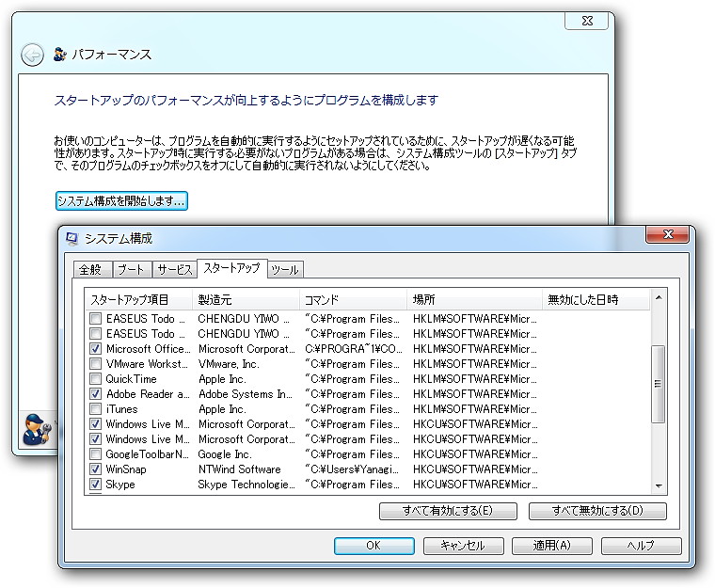Sort by 無効にした日時 column header
The image size is (715, 588).
pos(596,300)
